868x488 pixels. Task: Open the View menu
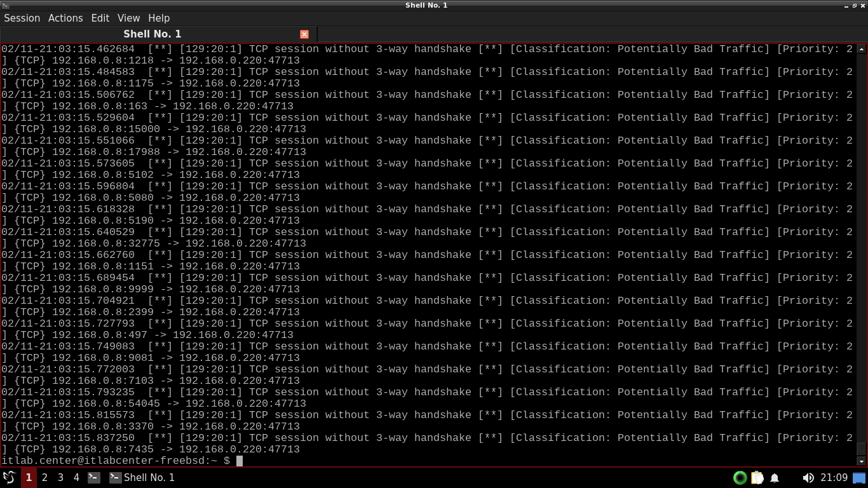[x=128, y=18]
